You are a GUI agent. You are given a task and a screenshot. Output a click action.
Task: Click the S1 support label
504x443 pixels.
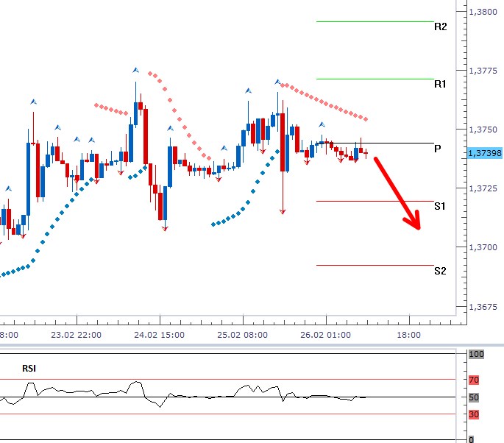tap(440, 207)
